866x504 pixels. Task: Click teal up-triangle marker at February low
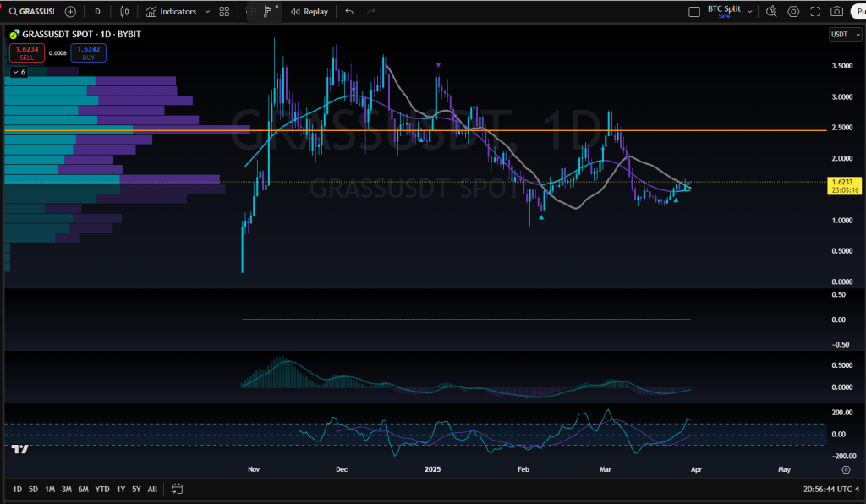pyautogui.click(x=541, y=217)
